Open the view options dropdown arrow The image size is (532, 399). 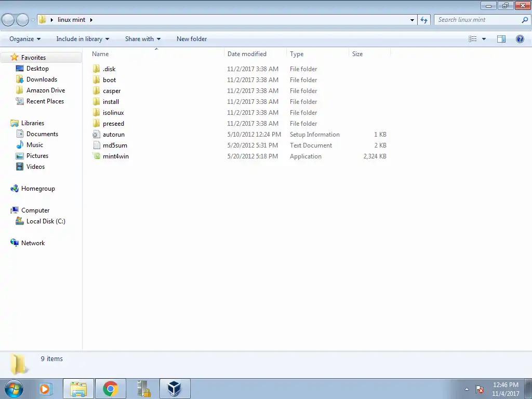484,39
